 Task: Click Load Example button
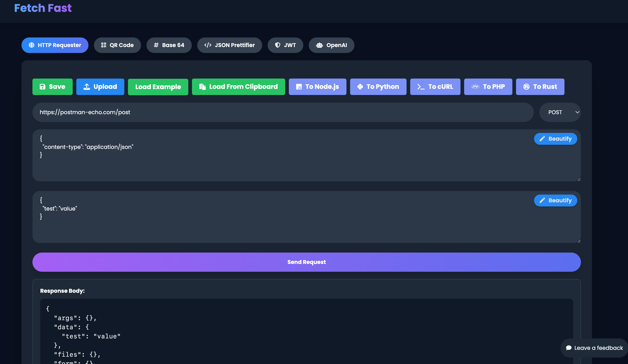158,86
